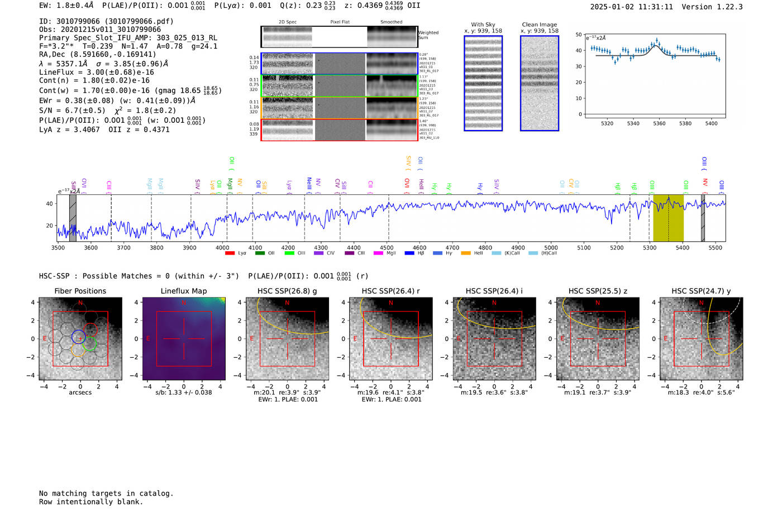The image size is (782, 532).
Task: Click the 's/b: 1.33 +/- 0.038' caption
Action: (184, 392)
